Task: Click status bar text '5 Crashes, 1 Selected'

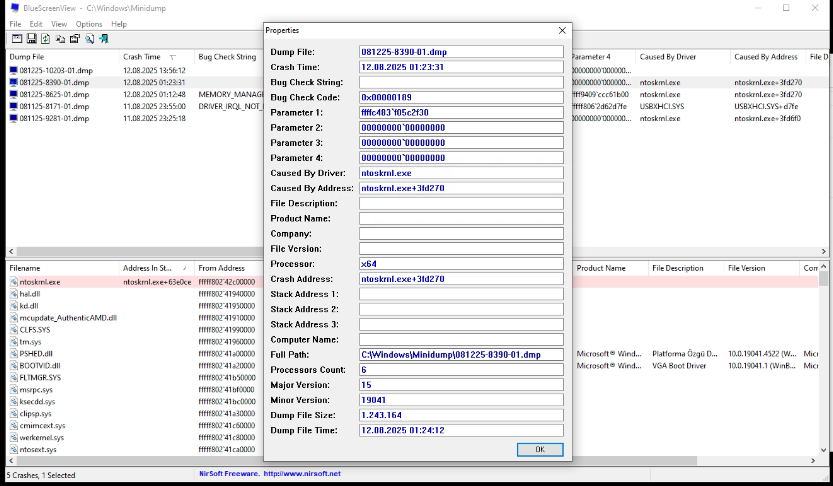Action: click(x=40, y=475)
